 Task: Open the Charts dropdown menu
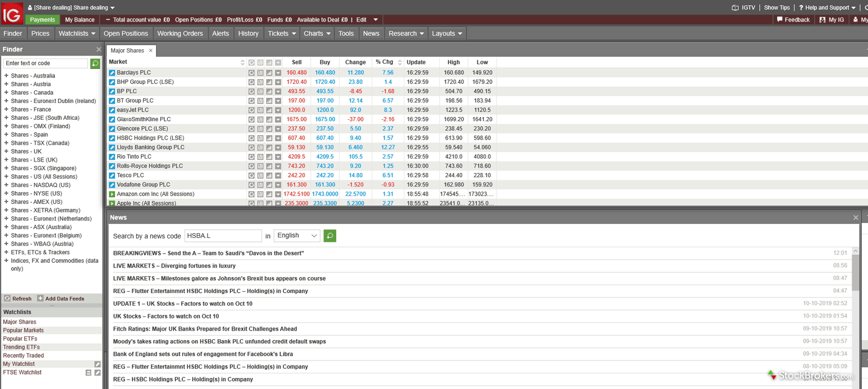click(317, 34)
